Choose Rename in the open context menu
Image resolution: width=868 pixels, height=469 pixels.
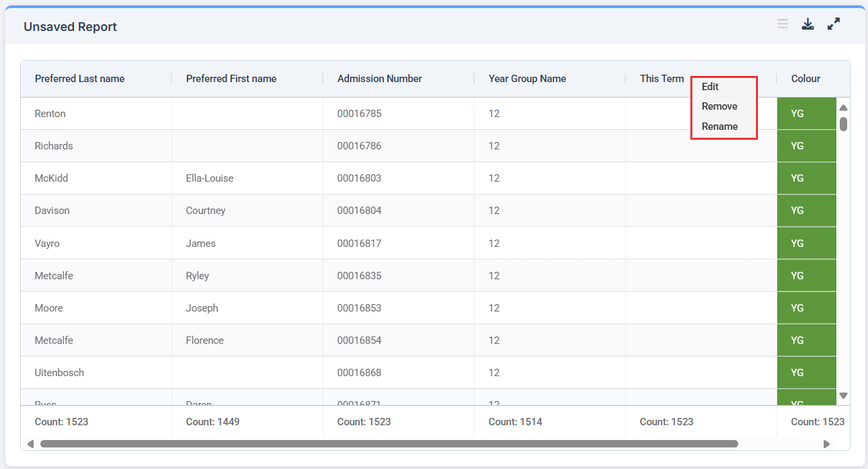pos(719,126)
